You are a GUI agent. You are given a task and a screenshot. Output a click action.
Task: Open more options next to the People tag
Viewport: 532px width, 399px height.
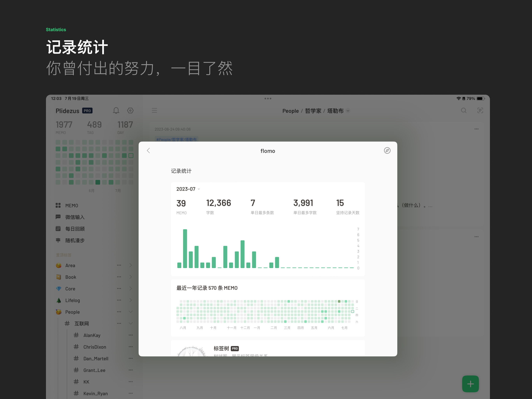coord(119,312)
